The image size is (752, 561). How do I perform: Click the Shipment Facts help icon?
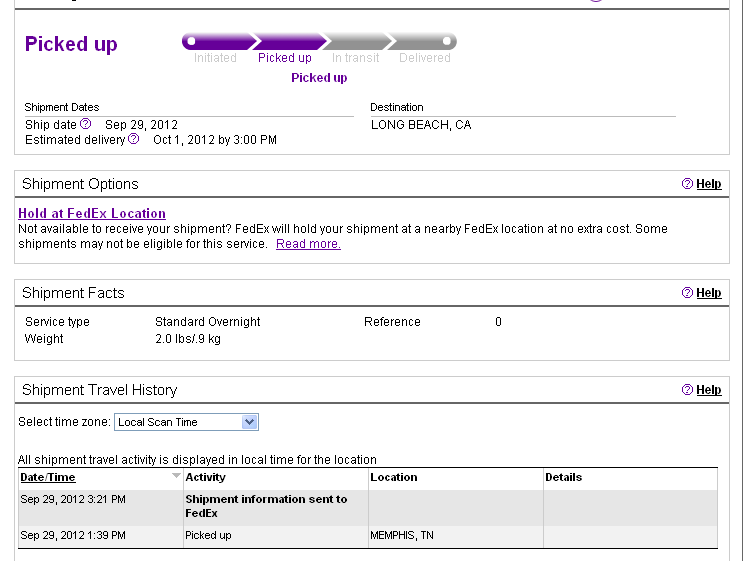[687, 292]
